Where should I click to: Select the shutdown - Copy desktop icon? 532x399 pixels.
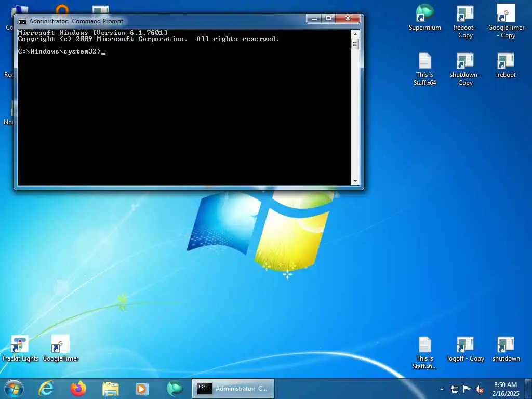[x=465, y=69]
